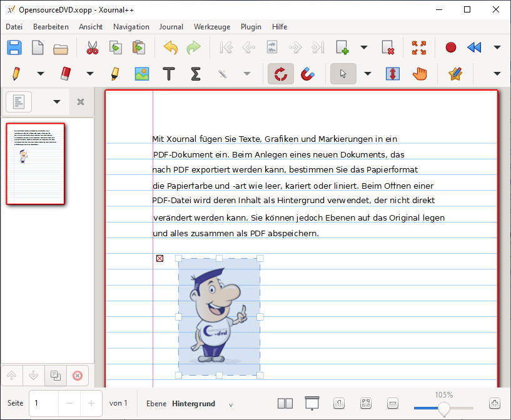Select the page 1 thumbnail in sidebar
This screenshot has width=511, height=420.
(x=36, y=163)
